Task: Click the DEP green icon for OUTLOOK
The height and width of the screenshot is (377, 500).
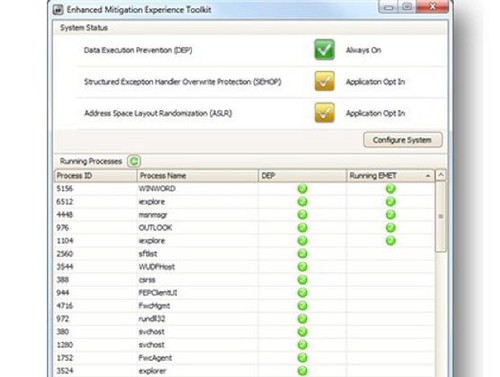Action: [x=302, y=228]
